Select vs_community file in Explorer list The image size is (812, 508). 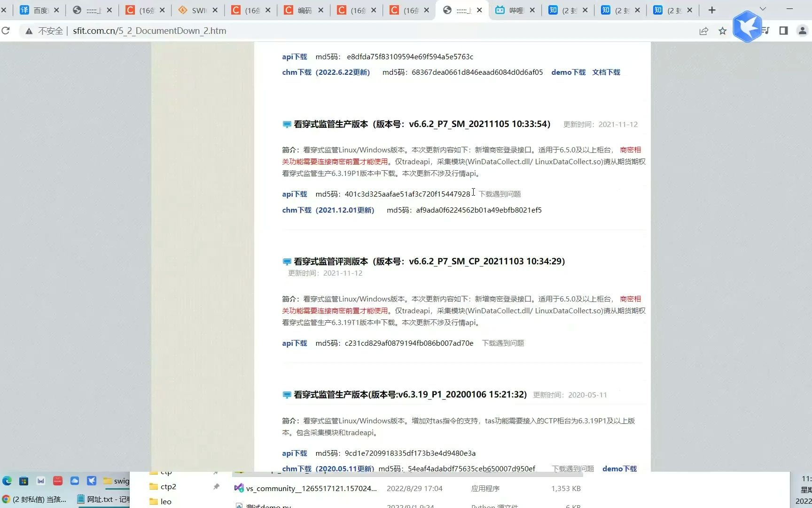click(311, 489)
